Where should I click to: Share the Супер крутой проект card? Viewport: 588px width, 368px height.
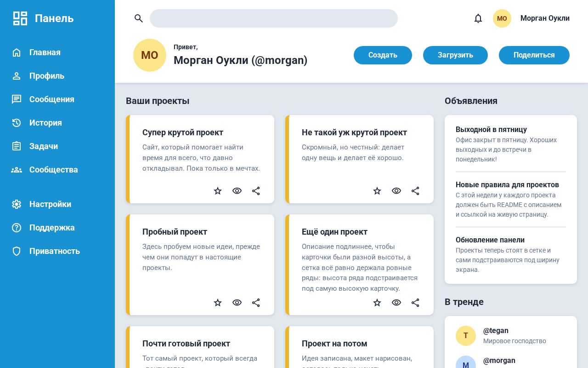(256, 191)
